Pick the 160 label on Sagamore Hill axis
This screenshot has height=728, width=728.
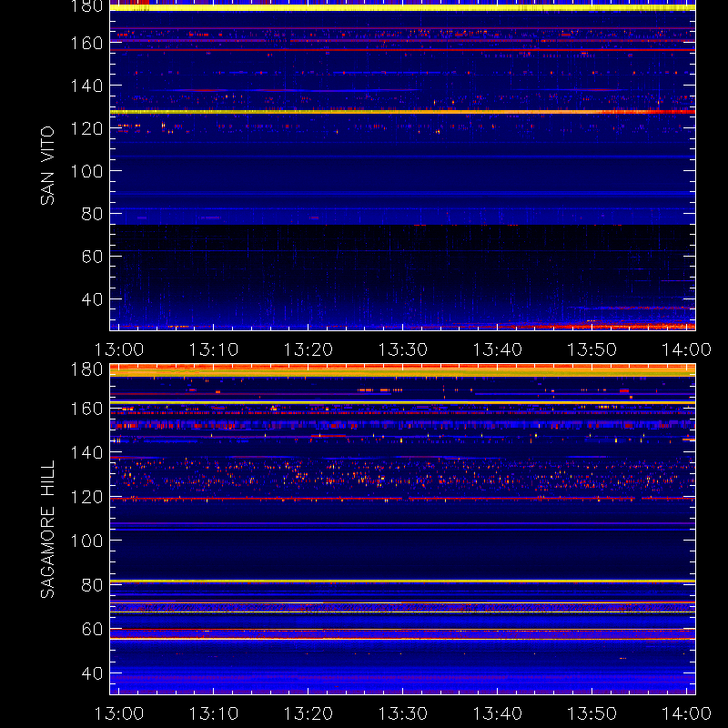[x=86, y=409]
